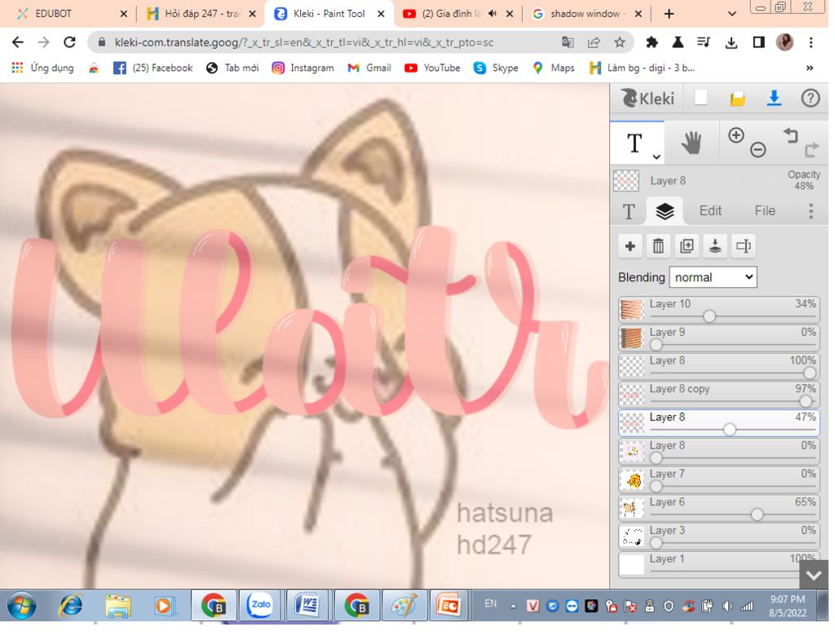Viewport: 835px width, 644px height.
Task: Open Chrome downloads
Action: 731,42
